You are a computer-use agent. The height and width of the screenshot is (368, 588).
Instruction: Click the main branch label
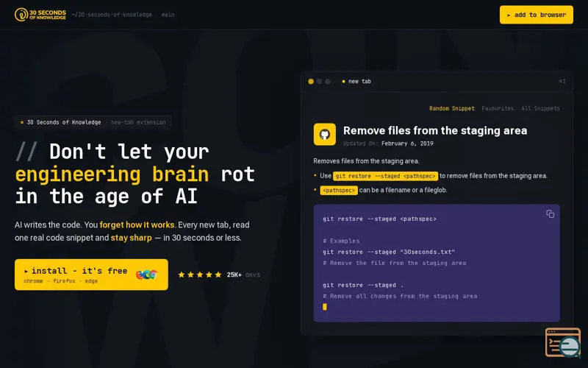(168, 15)
